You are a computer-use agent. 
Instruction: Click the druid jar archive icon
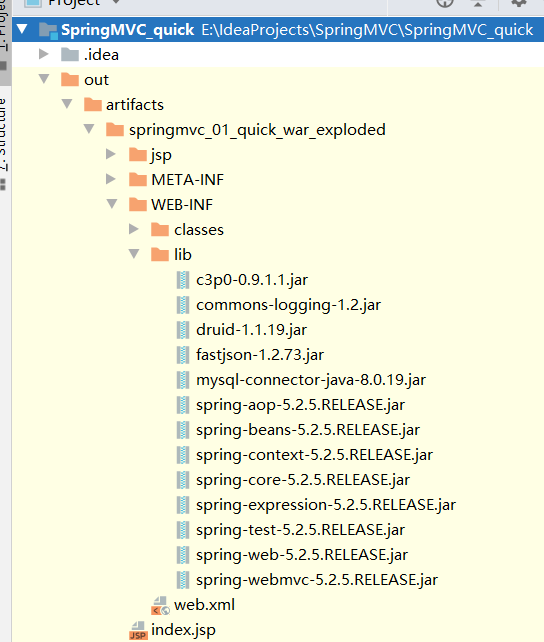183,330
